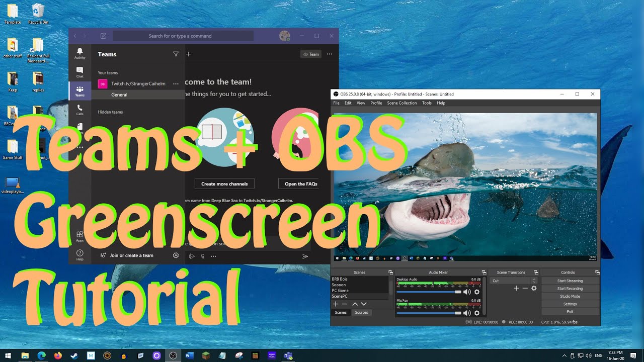Select the ScenePC scene in OBS

[360, 296]
